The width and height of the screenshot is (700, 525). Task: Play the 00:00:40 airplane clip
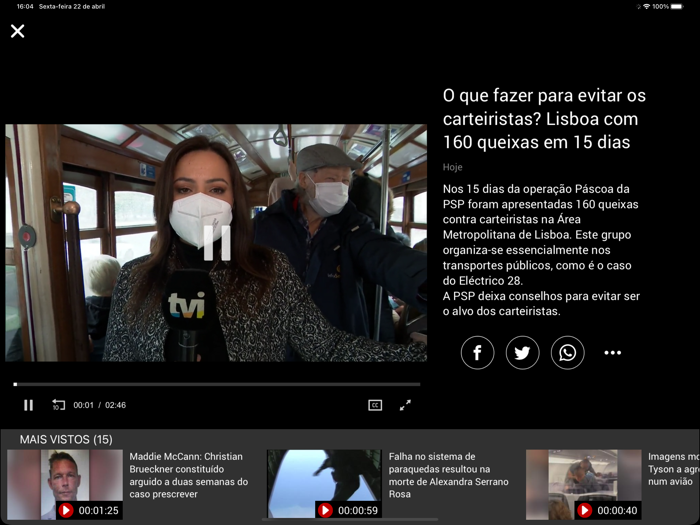(x=584, y=510)
